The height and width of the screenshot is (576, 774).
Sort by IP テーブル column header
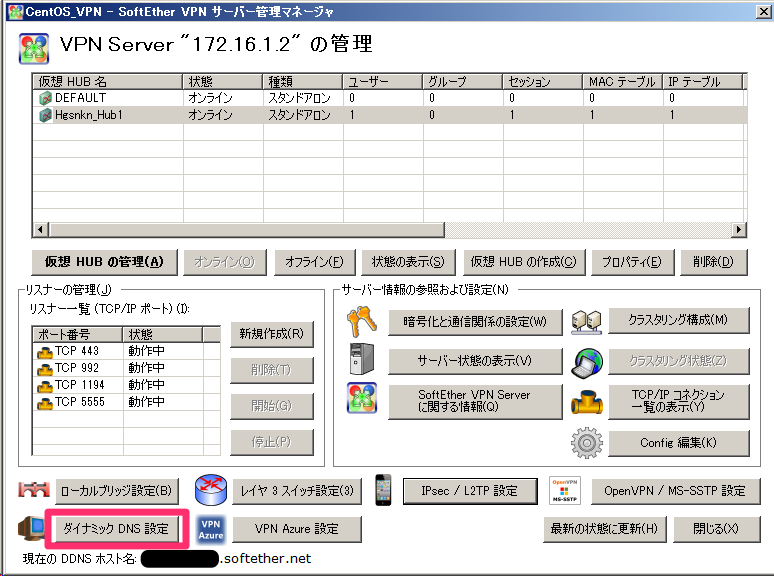tap(702, 81)
